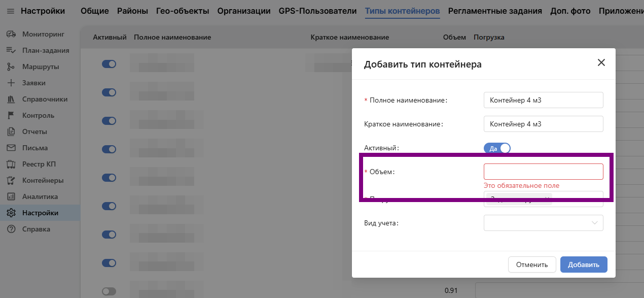Toggle the hamburger menu beside Настройки
Image resolution: width=644 pixels, height=298 pixels.
[x=11, y=11]
